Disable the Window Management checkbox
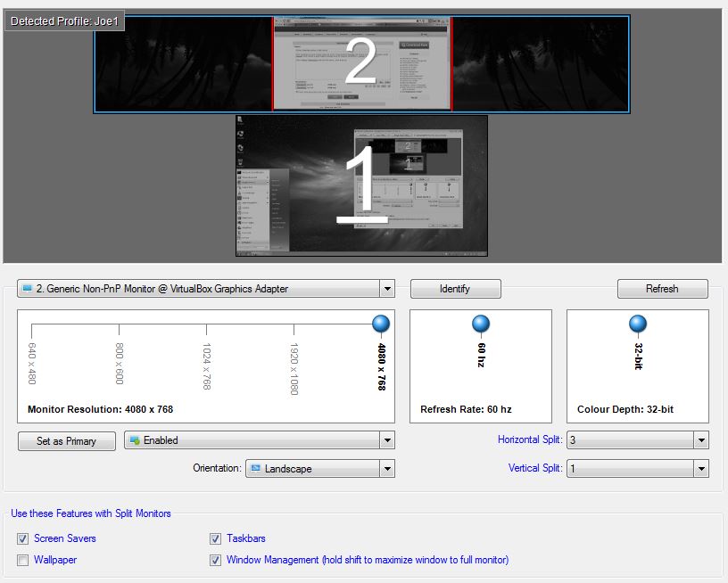The image size is (728, 583). [215, 560]
